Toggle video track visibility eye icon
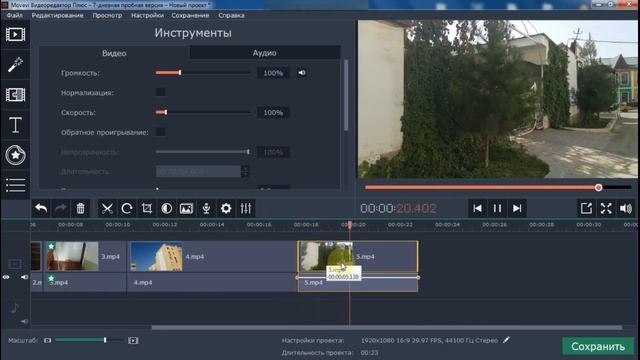This screenshot has width=640, height=360. 6,277
